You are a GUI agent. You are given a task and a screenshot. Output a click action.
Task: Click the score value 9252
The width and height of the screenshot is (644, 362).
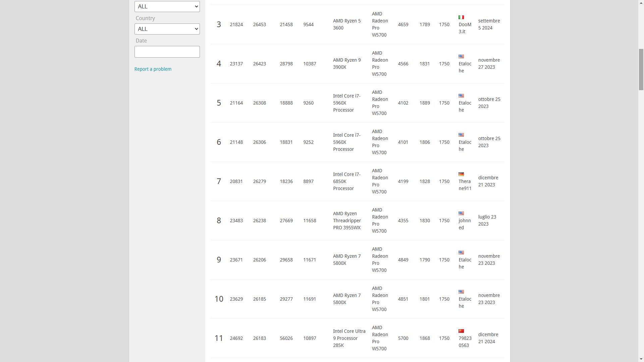(308, 142)
